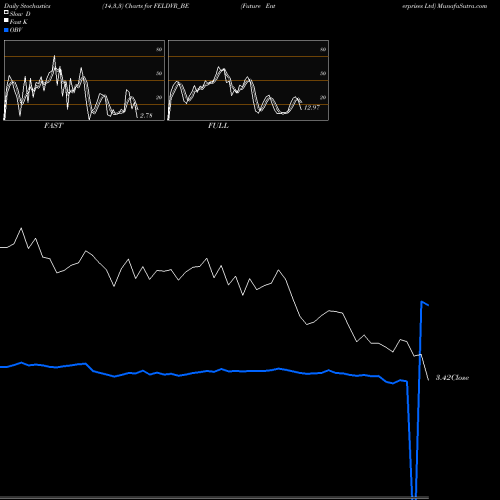Click the FAST label under the left chart

[x=53, y=126]
